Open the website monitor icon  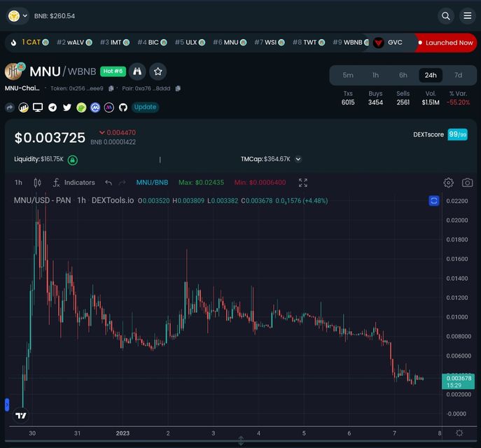[38, 107]
